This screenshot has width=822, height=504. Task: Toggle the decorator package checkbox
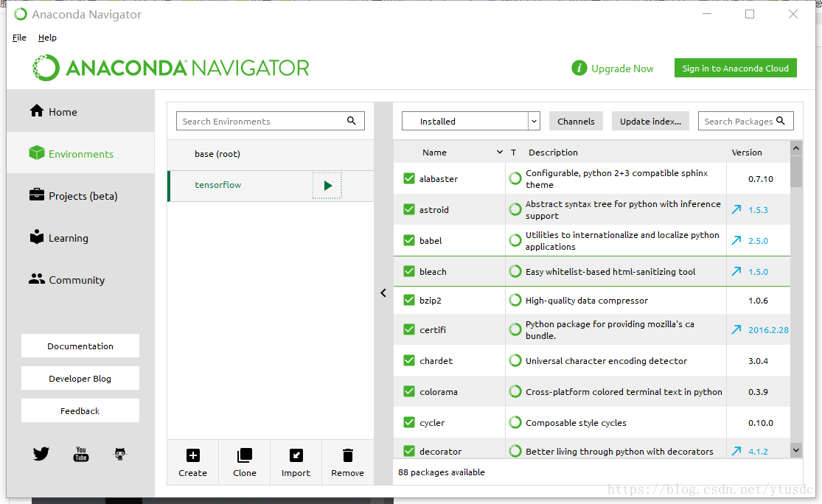(409, 451)
